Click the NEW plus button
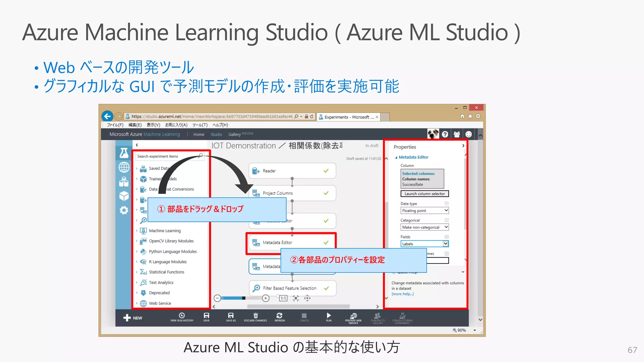 tap(133, 318)
